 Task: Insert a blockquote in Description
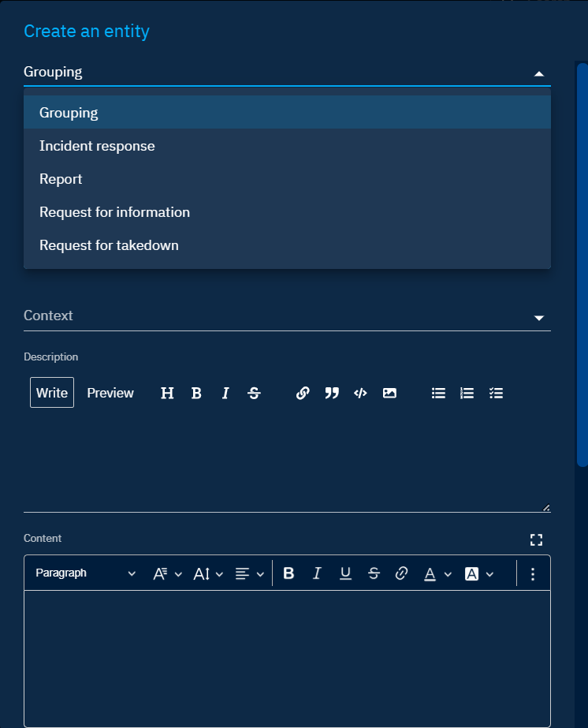click(332, 393)
